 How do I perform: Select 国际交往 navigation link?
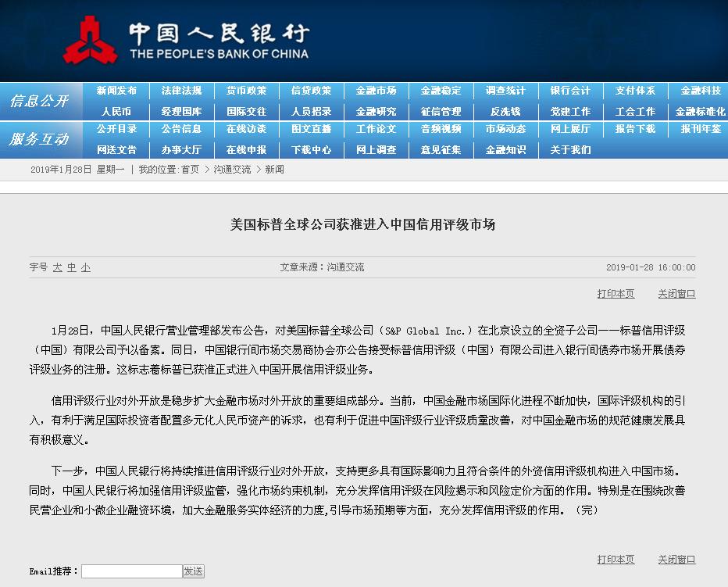[247, 112]
